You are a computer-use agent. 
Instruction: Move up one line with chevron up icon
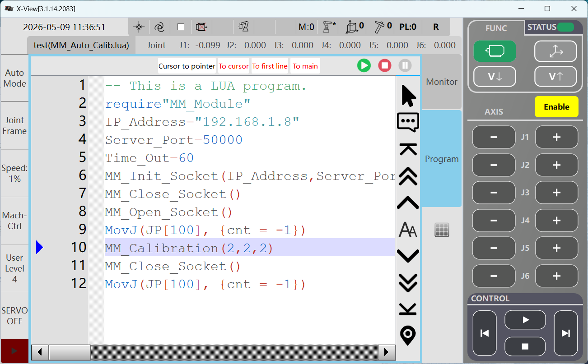click(408, 203)
